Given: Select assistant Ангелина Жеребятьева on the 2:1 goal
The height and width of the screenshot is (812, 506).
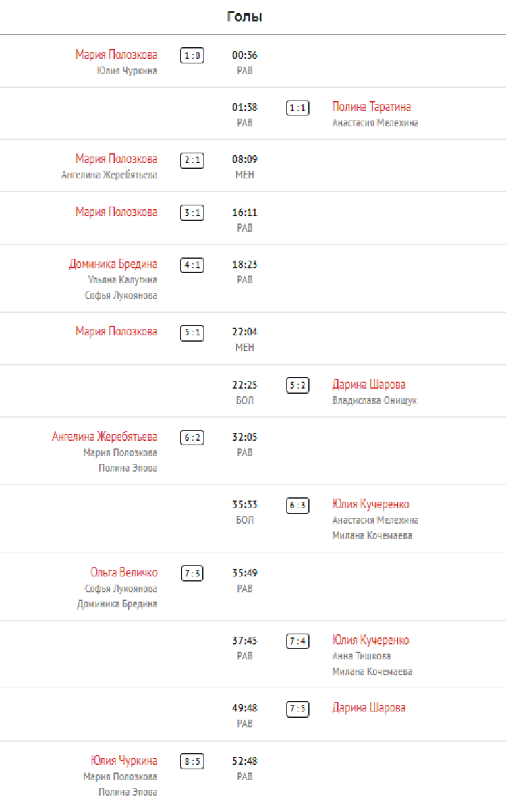Looking at the screenshot, I should pos(109,175).
